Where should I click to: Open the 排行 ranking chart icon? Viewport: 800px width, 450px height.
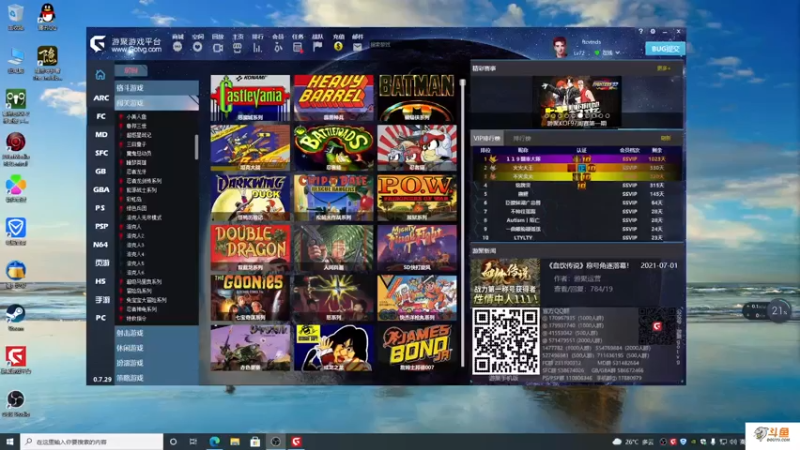pyautogui.click(x=257, y=47)
